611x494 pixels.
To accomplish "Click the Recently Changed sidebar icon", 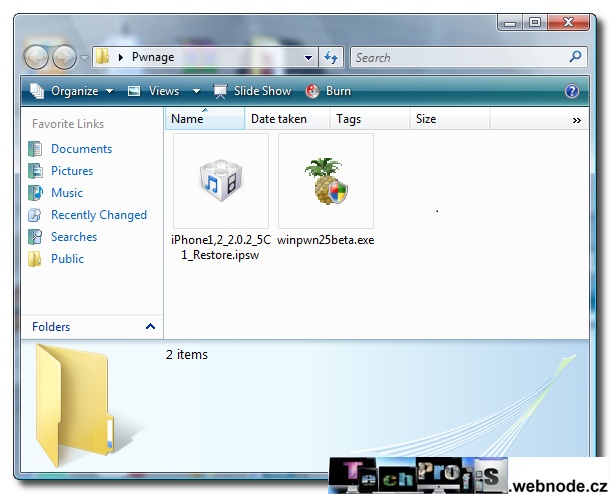I will 35,215.
